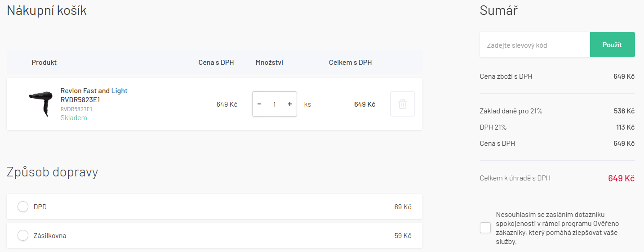Click the Zásilkovna shipping price 59 Kč
Screen dimensions: 644x252
point(403,236)
